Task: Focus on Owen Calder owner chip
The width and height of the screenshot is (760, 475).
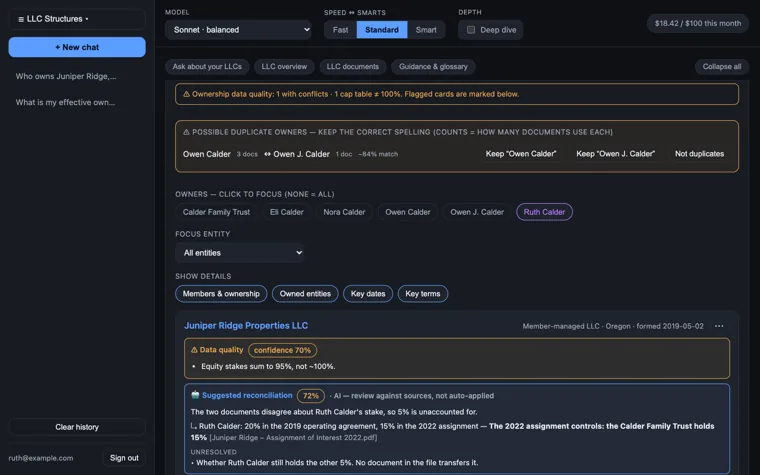Action: click(408, 212)
